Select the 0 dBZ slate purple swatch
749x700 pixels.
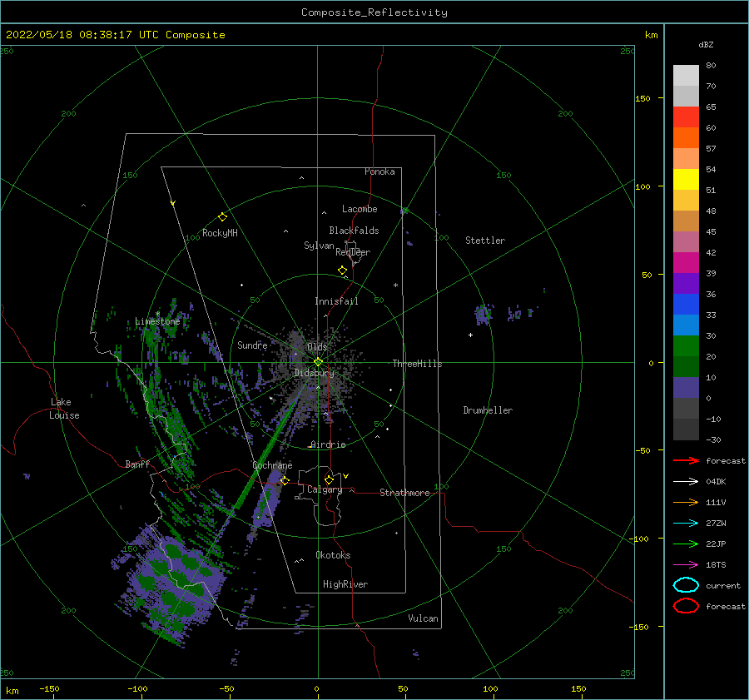(x=686, y=388)
